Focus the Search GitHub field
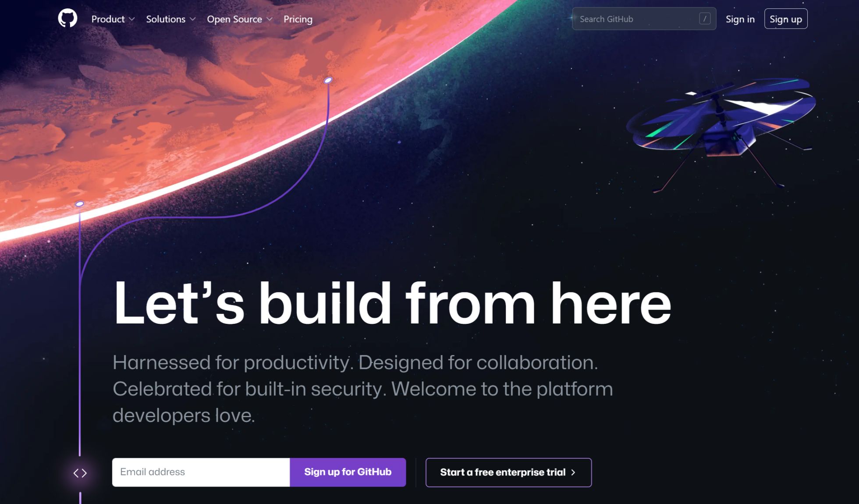The height and width of the screenshot is (504, 859). coord(644,19)
